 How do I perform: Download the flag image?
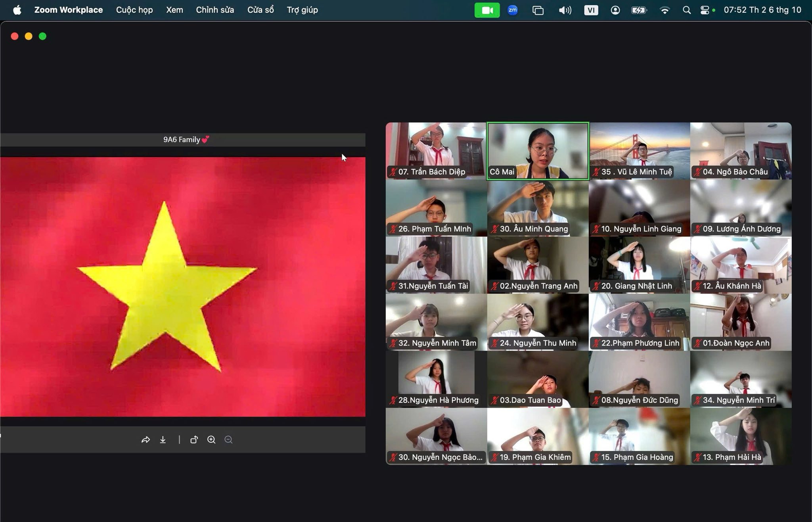(x=163, y=439)
